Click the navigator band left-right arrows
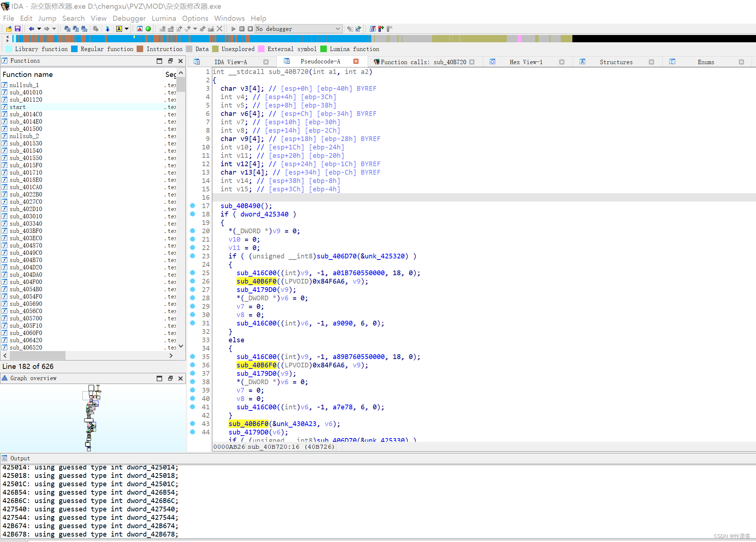This screenshot has height=542, width=756. [7, 38]
